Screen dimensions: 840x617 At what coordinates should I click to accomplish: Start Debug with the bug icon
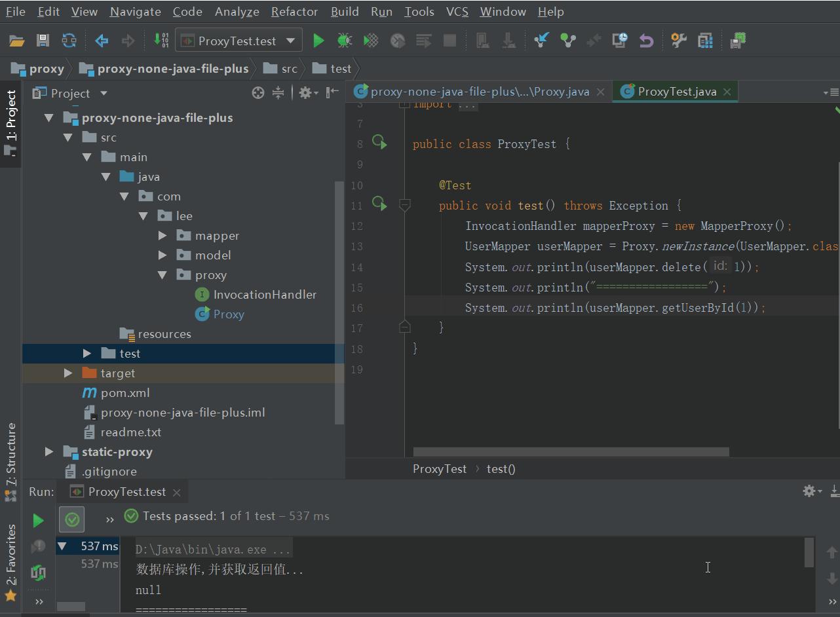click(345, 41)
